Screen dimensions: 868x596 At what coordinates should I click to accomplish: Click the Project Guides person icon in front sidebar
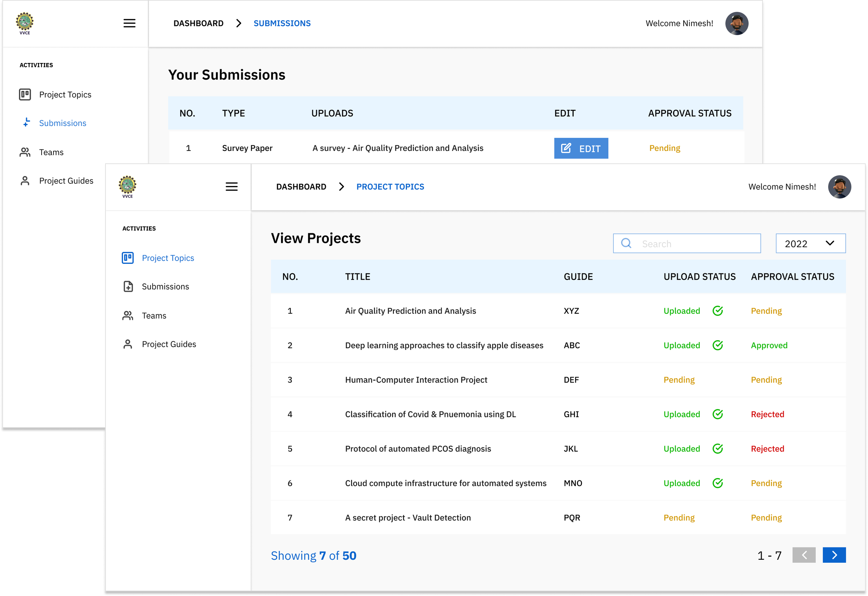128,344
